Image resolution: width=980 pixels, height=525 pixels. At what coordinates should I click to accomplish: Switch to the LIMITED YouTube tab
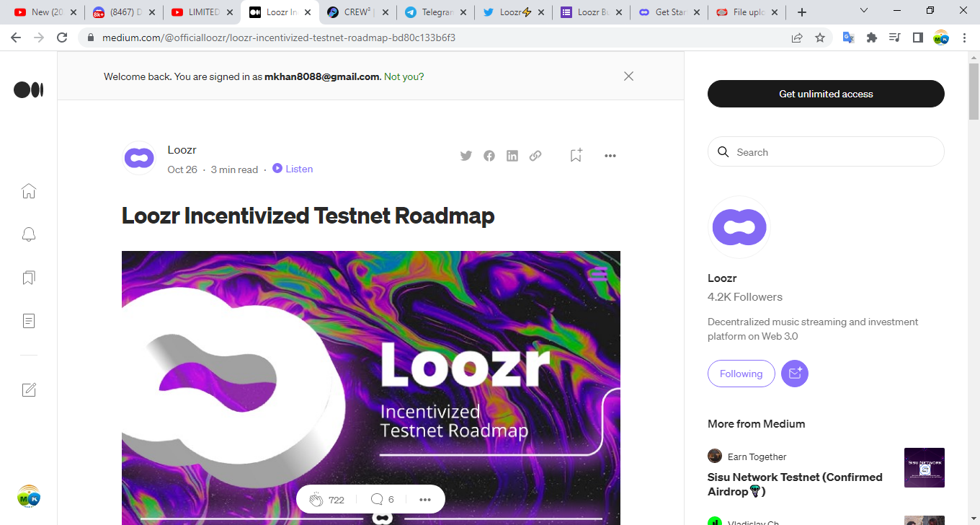click(203, 12)
